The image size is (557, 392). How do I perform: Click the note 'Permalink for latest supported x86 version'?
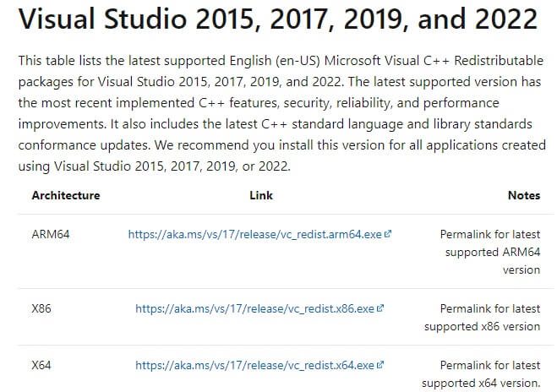coord(483,318)
